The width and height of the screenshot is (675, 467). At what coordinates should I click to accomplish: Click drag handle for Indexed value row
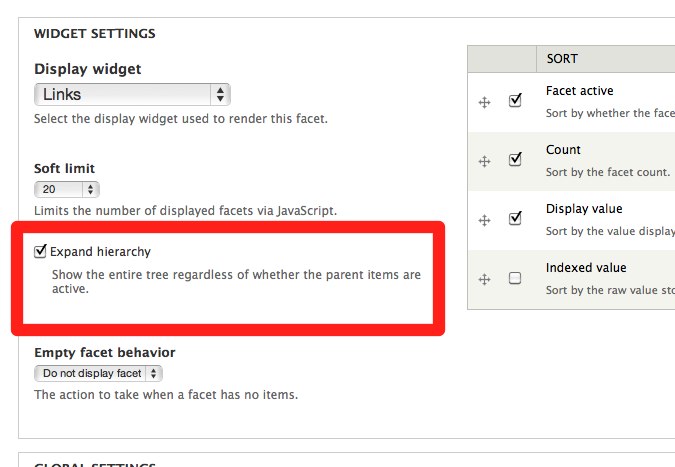click(485, 279)
